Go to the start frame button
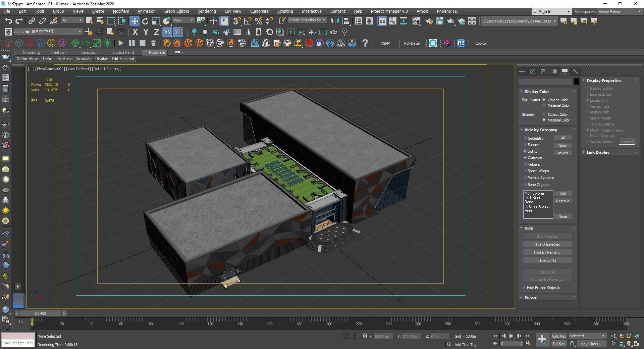This screenshot has width=644, height=349. (x=495, y=336)
